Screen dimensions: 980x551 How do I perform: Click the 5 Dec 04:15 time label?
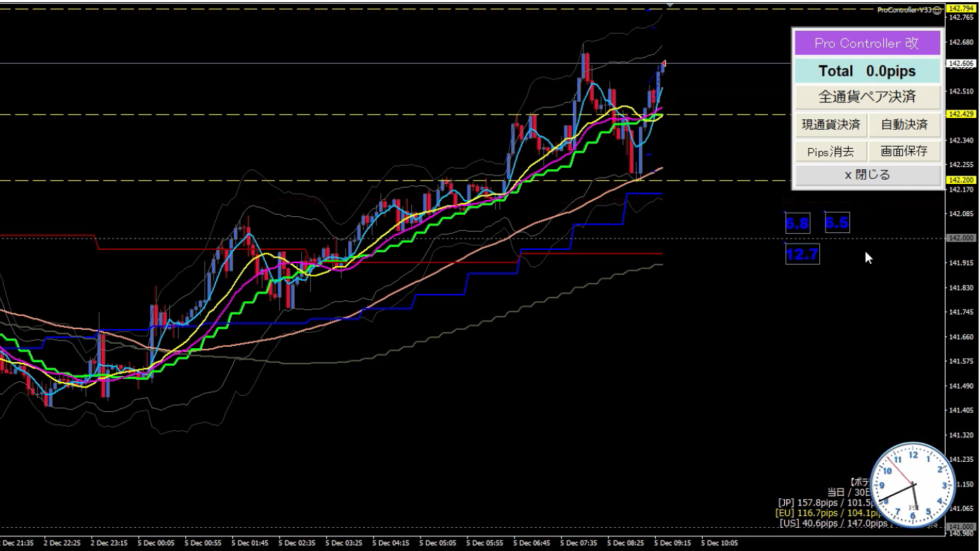tap(391, 543)
